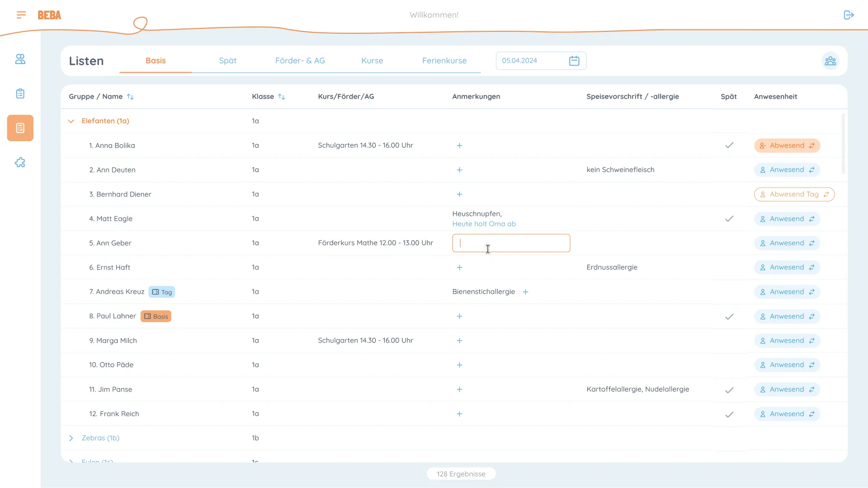Screen dimensions: 868x488
Task: Toggle Matt Eagle's Anwesend status
Action: (x=787, y=219)
